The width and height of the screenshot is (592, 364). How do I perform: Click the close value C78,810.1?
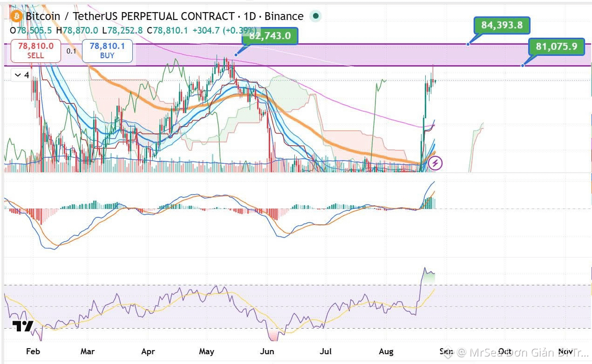coord(167,30)
